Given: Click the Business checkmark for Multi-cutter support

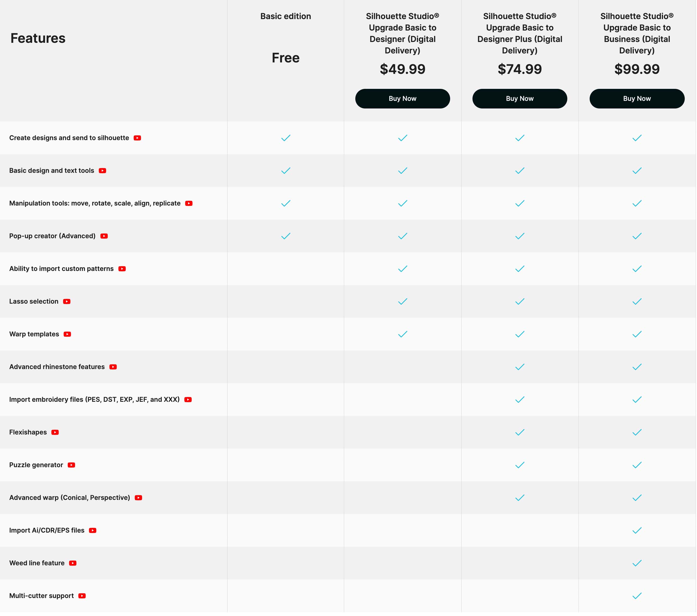Looking at the screenshot, I should pos(638,597).
